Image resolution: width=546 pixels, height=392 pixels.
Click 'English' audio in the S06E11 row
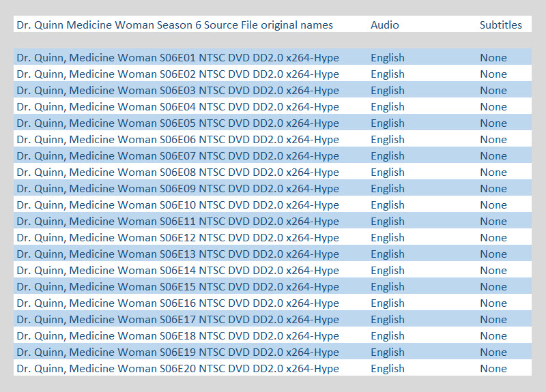[388, 221]
